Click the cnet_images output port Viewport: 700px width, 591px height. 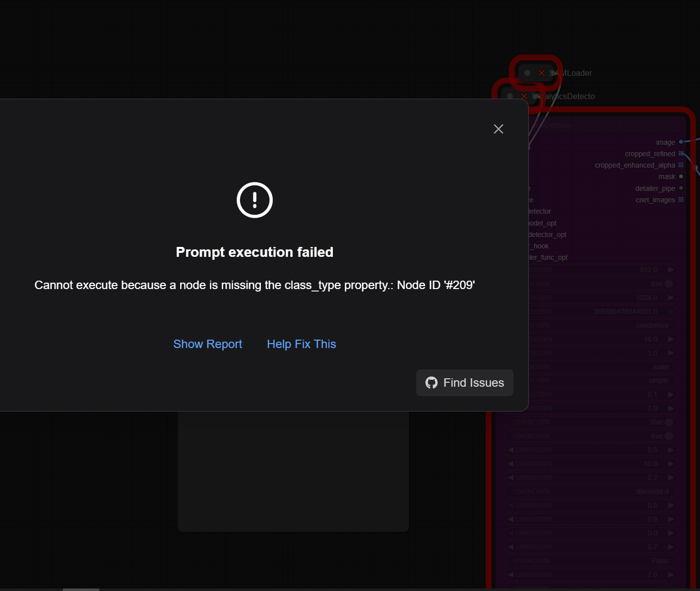681,200
